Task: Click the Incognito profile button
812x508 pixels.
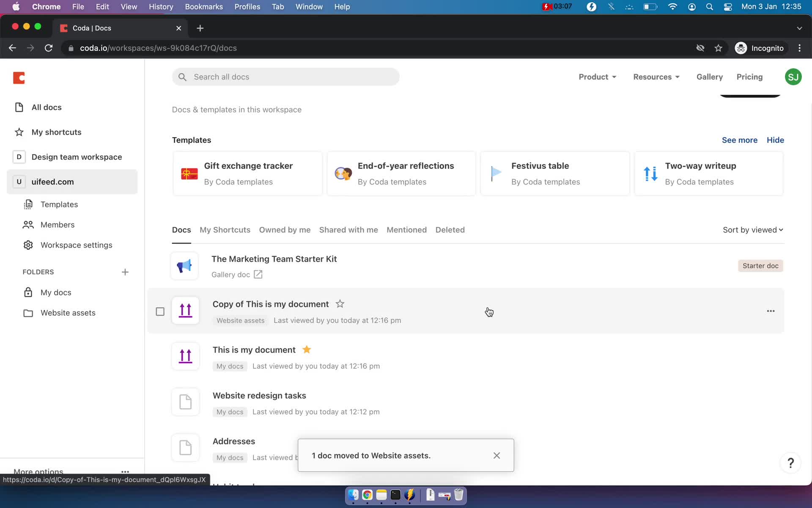Action: pyautogui.click(x=760, y=48)
